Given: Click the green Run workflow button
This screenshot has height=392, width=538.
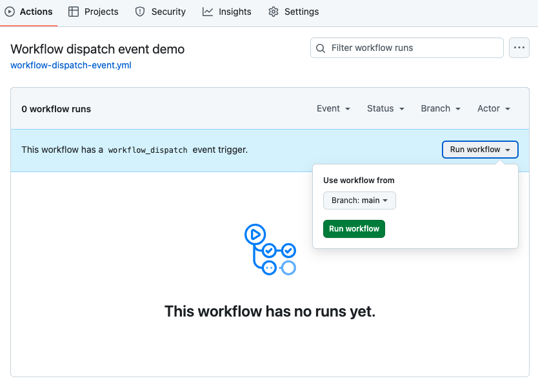Looking at the screenshot, I should tap(354, 229).
